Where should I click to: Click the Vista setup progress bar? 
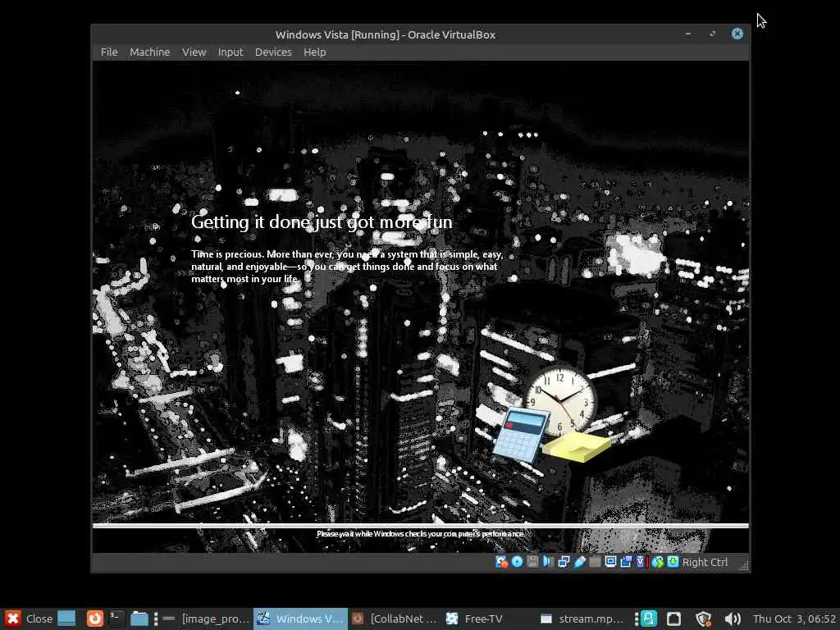pos(421,526)
